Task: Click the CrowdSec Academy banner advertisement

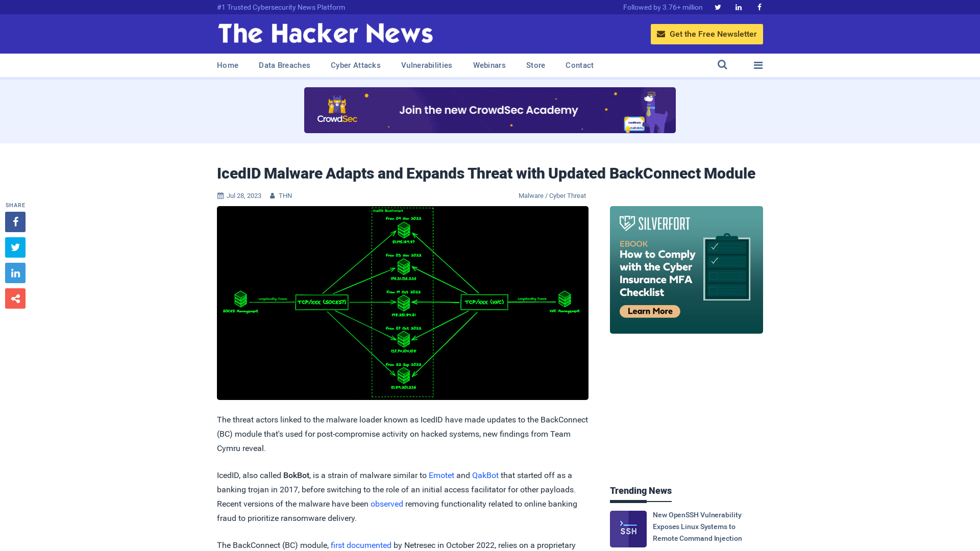Action: click(490, 110)
